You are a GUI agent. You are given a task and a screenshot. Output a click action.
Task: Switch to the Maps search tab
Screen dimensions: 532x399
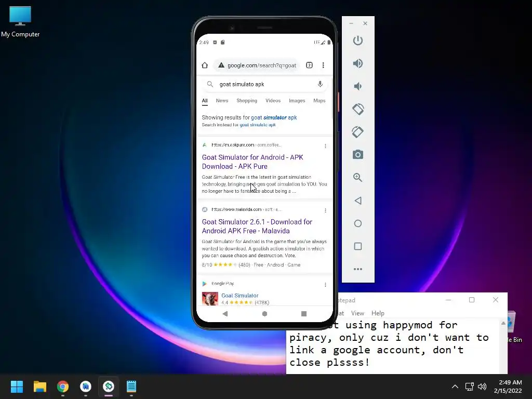coord(320,101)
